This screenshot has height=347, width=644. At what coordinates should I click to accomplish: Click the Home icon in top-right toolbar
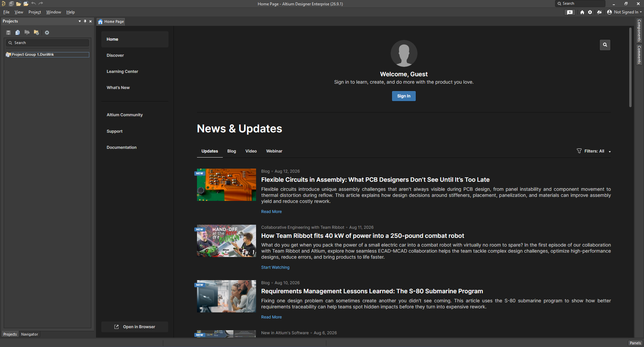(x=582, y=12)
